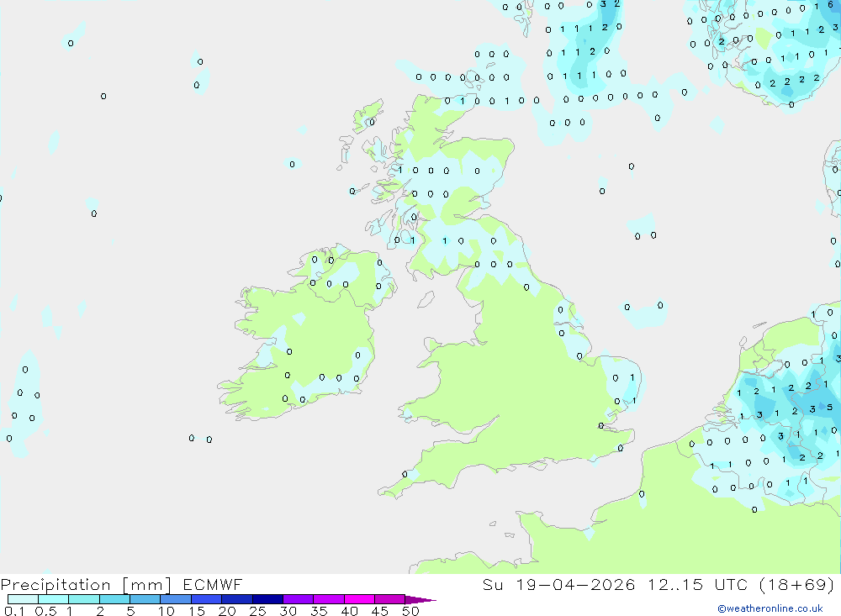Click the legend arrow tip above 50 mm

pos(420,600)
